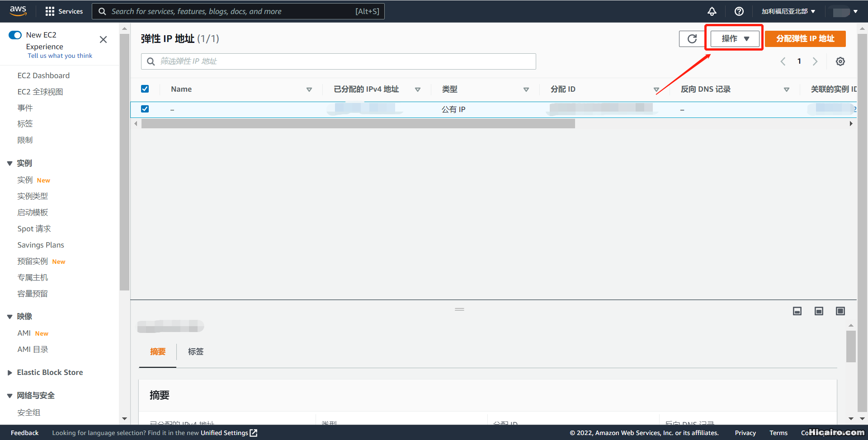Open the table preferences gear icon

click(x=840, y=61)
